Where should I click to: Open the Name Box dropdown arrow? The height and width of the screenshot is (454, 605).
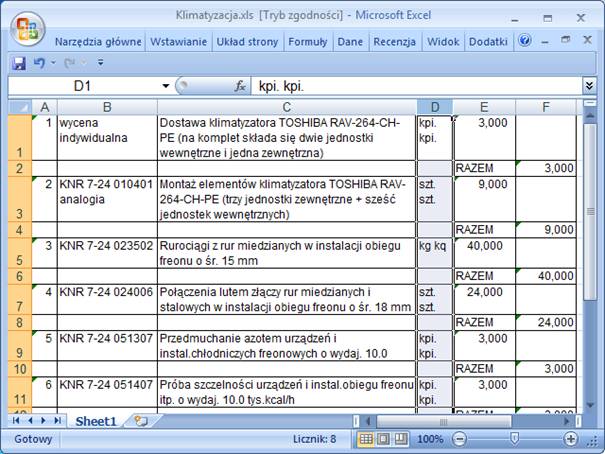166,87
